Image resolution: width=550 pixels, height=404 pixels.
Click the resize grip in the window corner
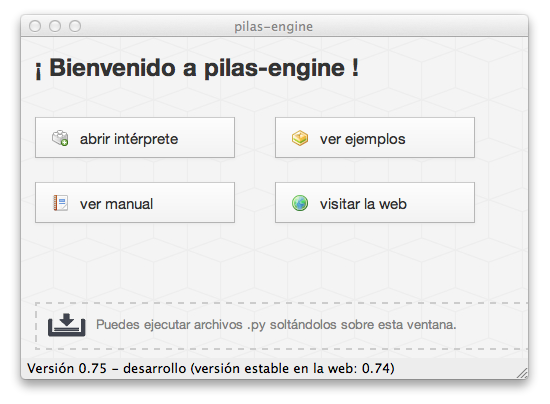point(522,373)
